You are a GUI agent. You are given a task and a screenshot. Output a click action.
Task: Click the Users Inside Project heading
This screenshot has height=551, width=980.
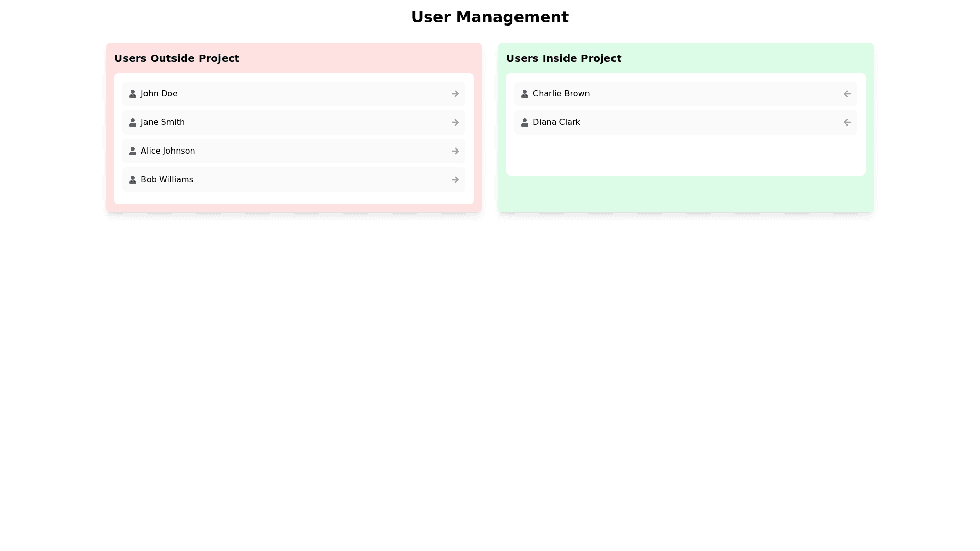click(x=563, y=58)
